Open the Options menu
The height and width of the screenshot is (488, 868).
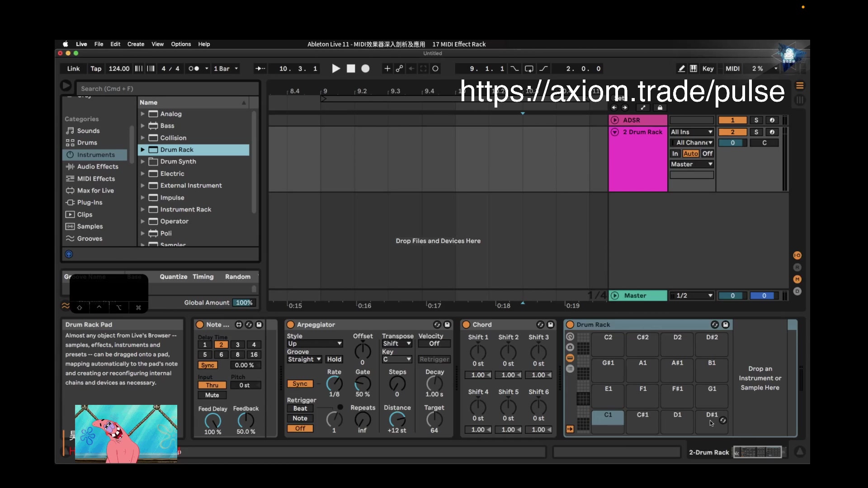coord(181,44)
